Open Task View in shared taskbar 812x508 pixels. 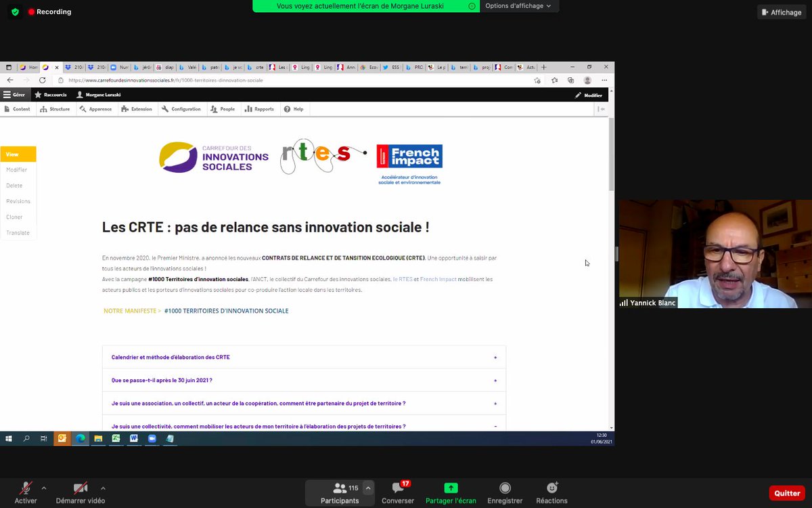(44, 438)
